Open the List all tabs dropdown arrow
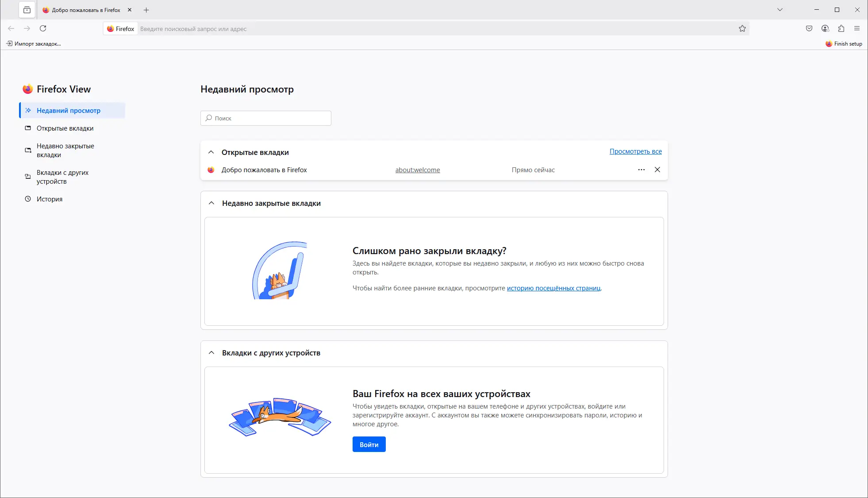This screenshot has width=868, height=498. pyautogui.click(x=780, y=10)
